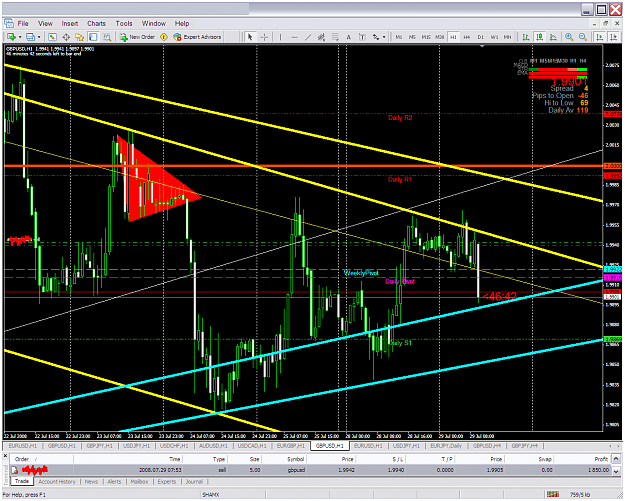Switch to D1 timeframe
Screen dimensions: 625x501
pos(481,37)
